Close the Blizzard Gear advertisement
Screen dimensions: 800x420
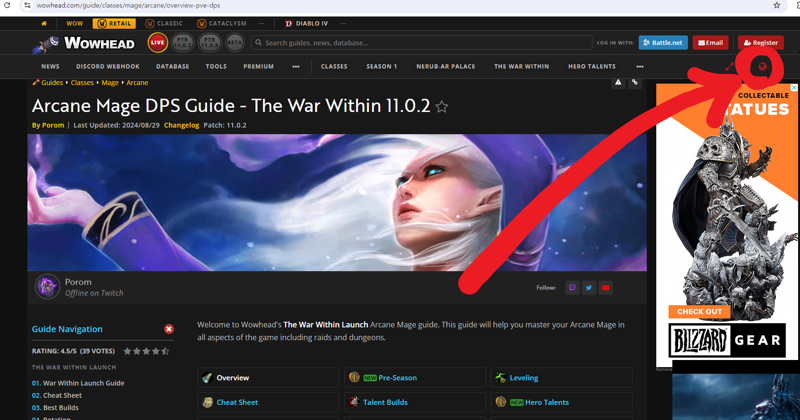tap(793, 88)
